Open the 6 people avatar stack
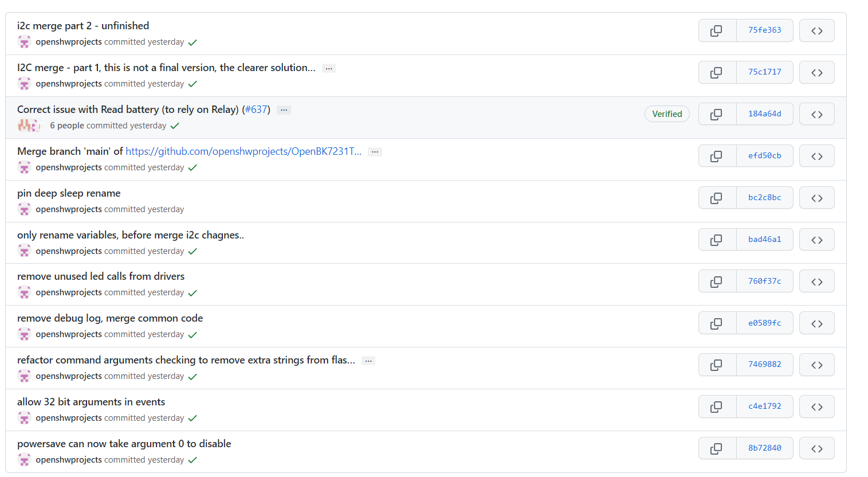 coord(29,126)
